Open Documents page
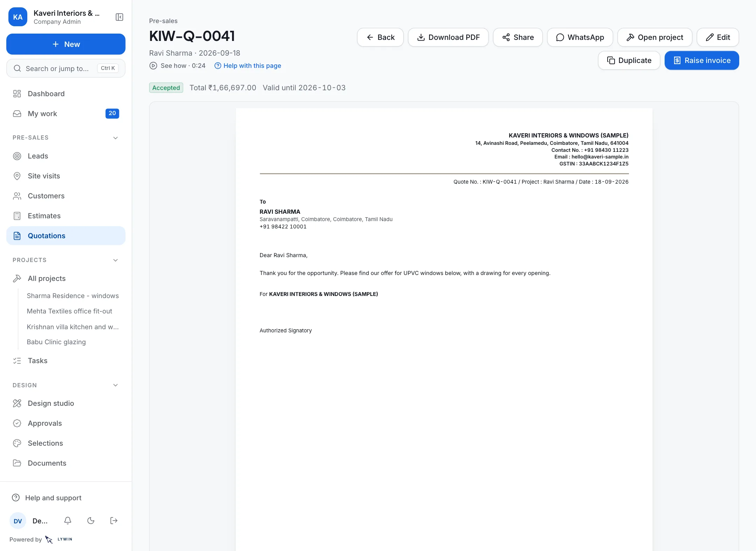Screen dimensions: 756x551 [x=66, y=463]
